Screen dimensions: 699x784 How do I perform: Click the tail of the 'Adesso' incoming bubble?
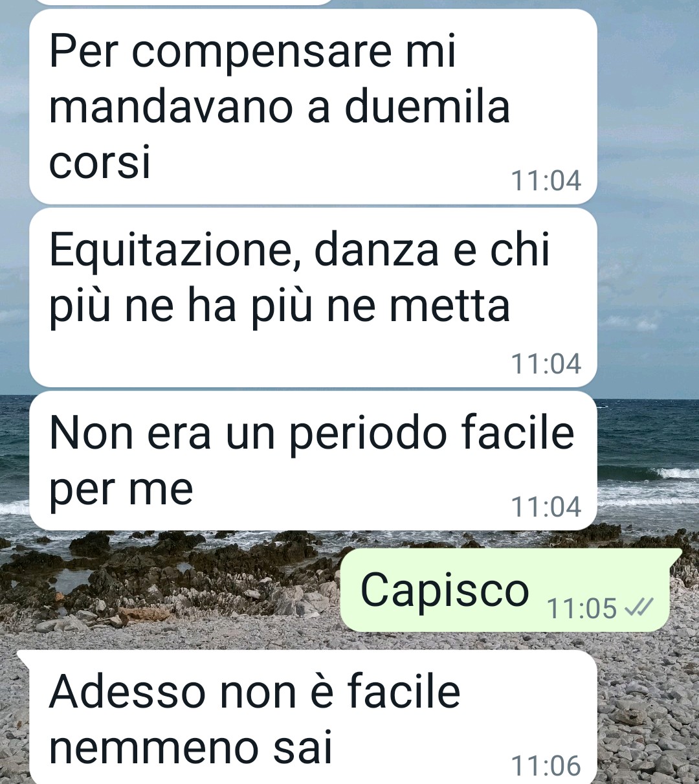[x=23, y=657]
